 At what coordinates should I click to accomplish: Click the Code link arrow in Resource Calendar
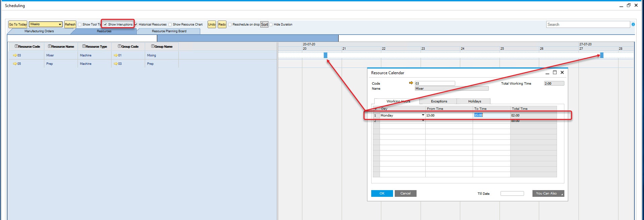point(411,83)
